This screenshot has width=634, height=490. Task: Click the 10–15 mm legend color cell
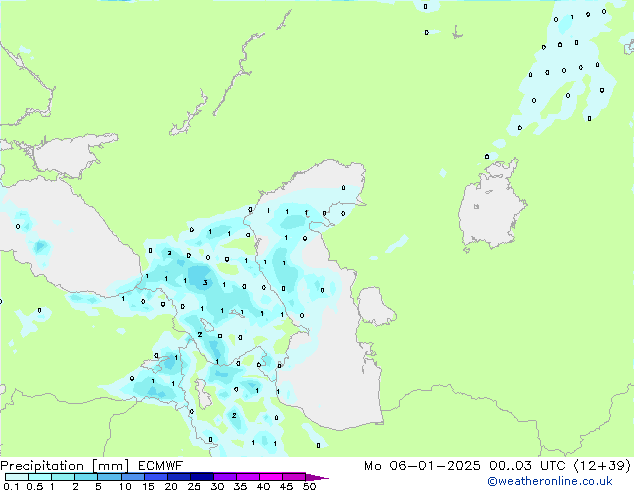(x=132, y=477)
